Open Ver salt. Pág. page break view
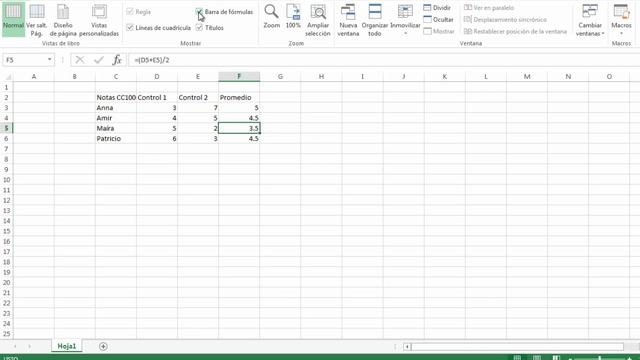The width and height of the screenshot is (640, 360). (x=37, y=20)
